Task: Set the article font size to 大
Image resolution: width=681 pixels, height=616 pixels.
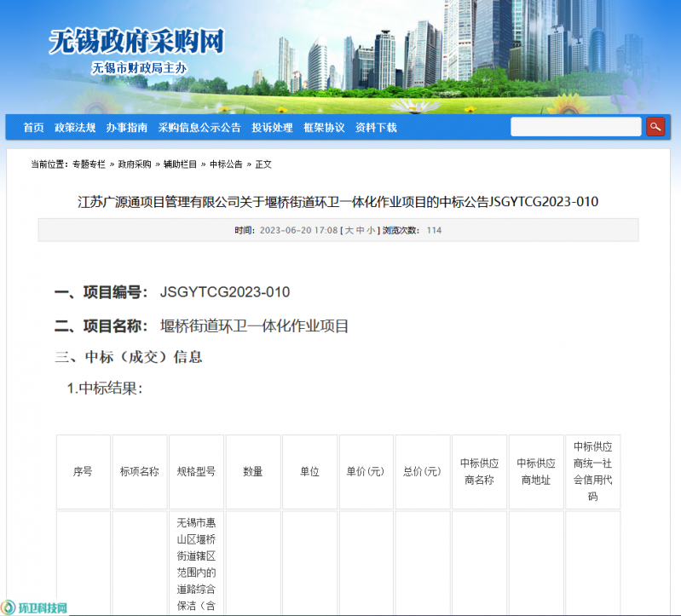Action: point(349,230)
